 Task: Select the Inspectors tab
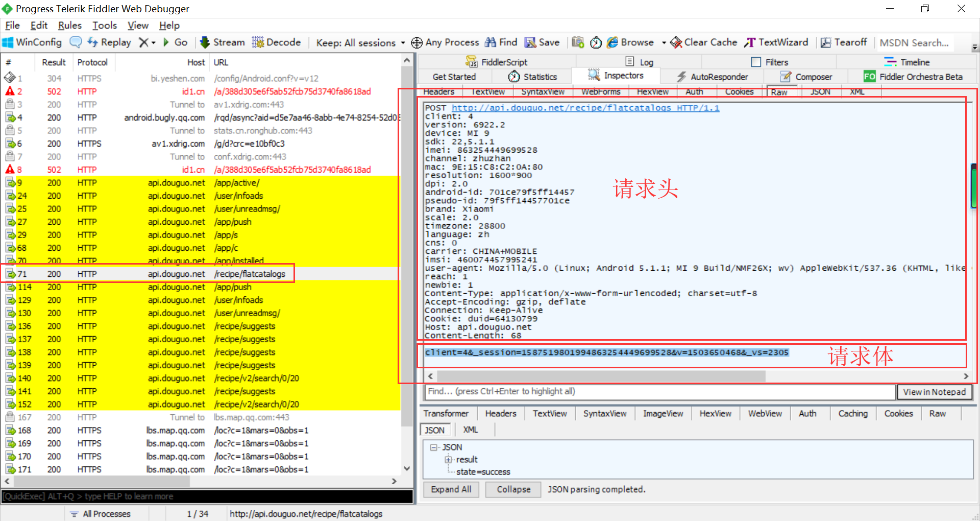click(x=616, y=76)
